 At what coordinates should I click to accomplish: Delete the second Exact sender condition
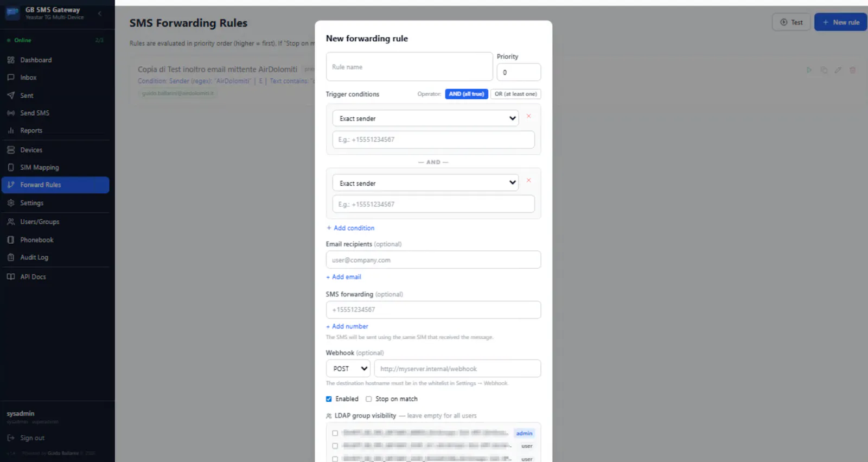(x=528, y=180)
